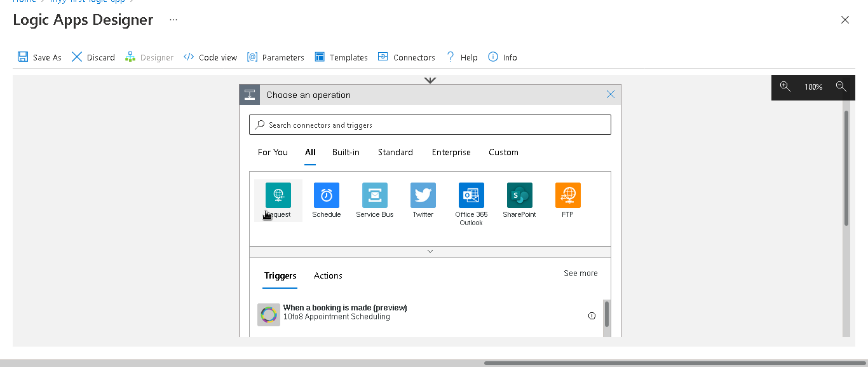
Task: Zoom out on the designer canvas
Action: [841, 87]
